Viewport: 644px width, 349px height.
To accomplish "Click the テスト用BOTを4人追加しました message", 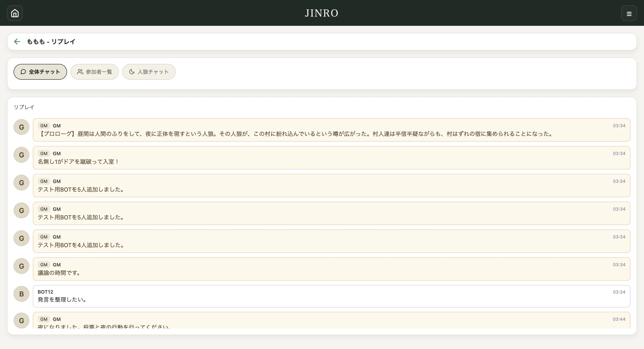I will point(81,245).
